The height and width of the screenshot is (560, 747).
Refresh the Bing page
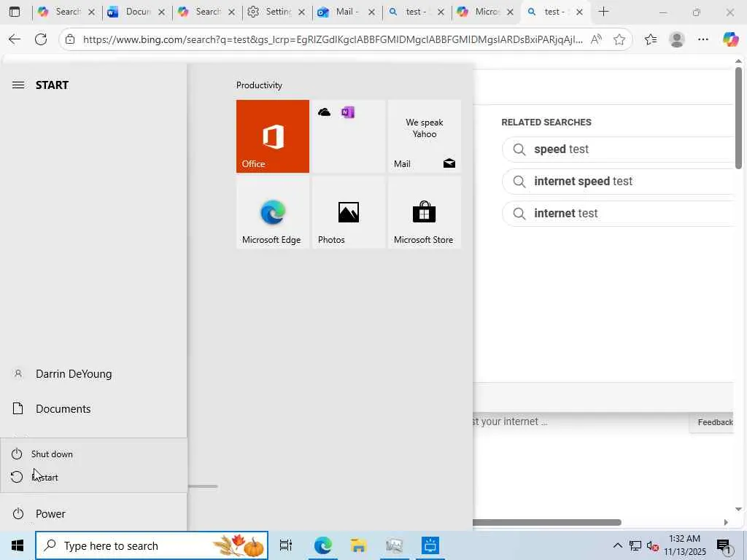coord(41,39)
